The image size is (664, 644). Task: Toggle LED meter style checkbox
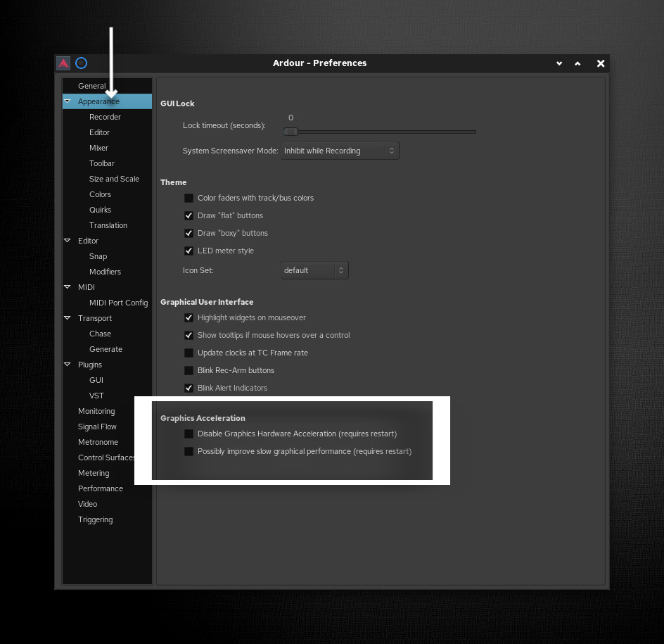[x=189, y=251]
